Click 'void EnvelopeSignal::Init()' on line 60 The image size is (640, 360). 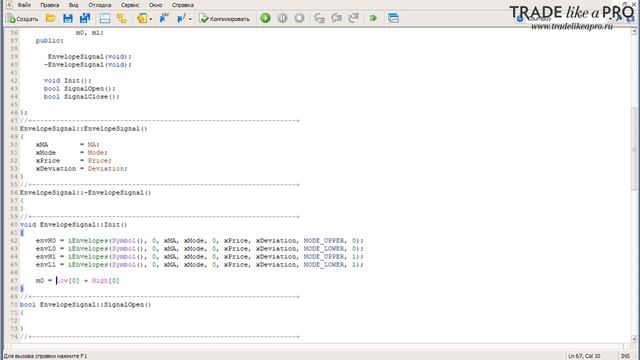[73, 225]
